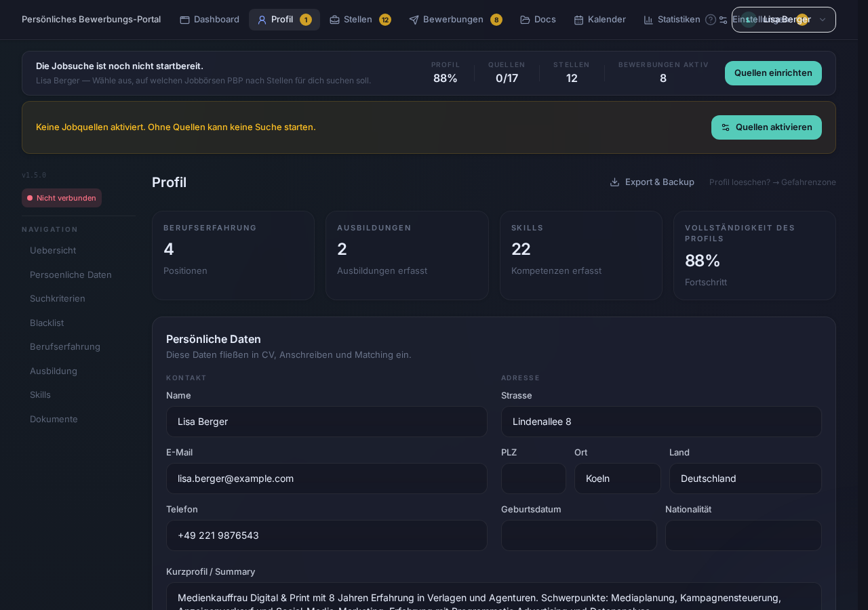Open the Dashboard tab
Image resolution: width=868 pixels, height=610 pixels.
click(x=210, y=20)
